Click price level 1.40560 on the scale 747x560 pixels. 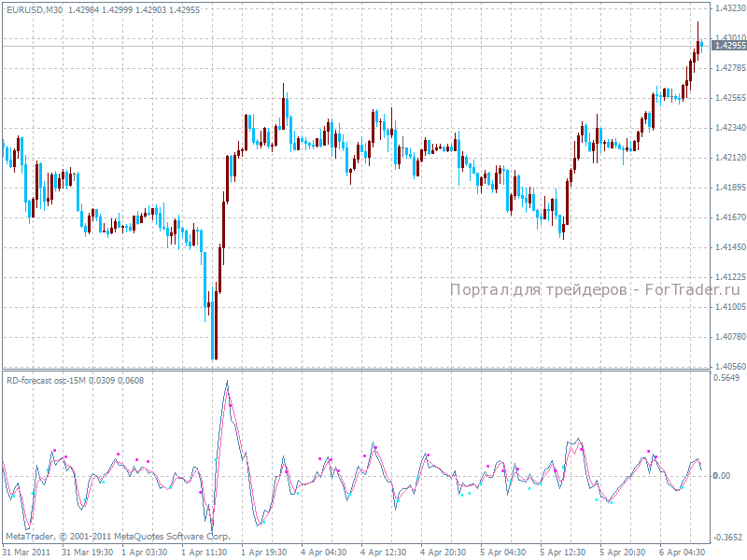point(730,367)
